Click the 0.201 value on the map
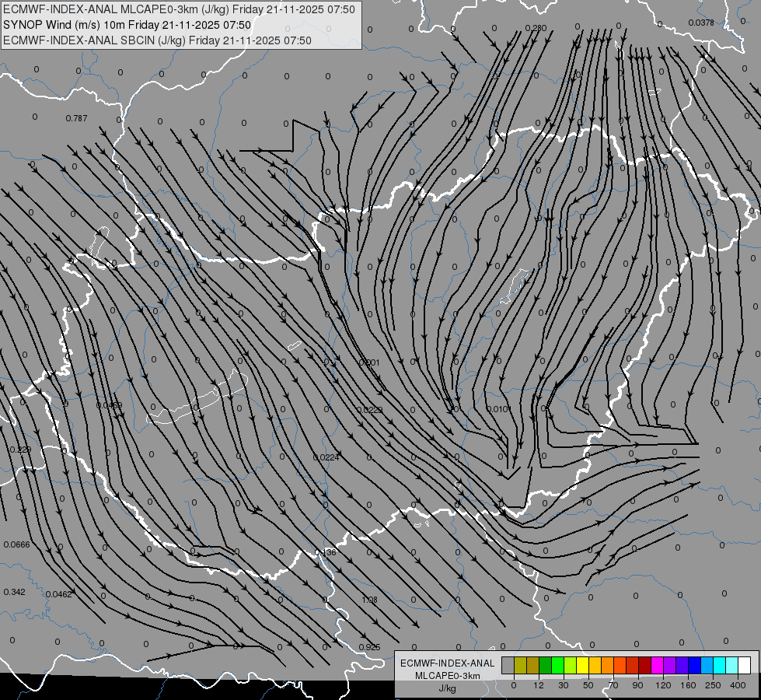The height and width of the screenshot is (700, 761). (369, 362)
